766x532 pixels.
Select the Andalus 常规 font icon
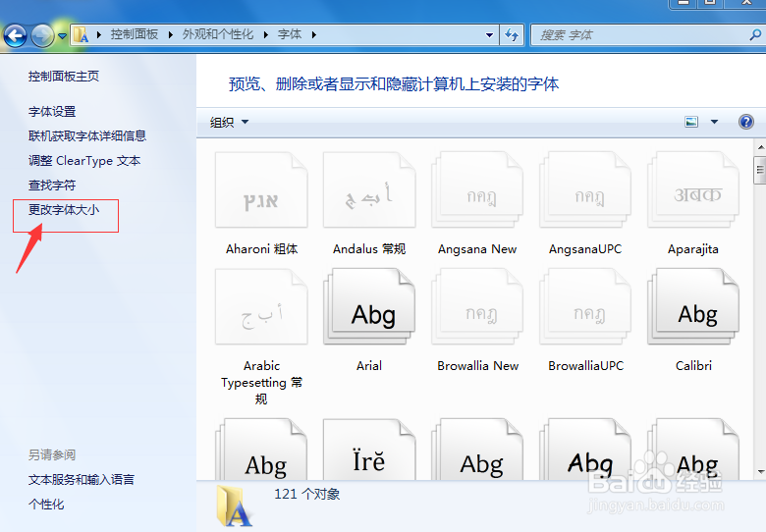369,189
